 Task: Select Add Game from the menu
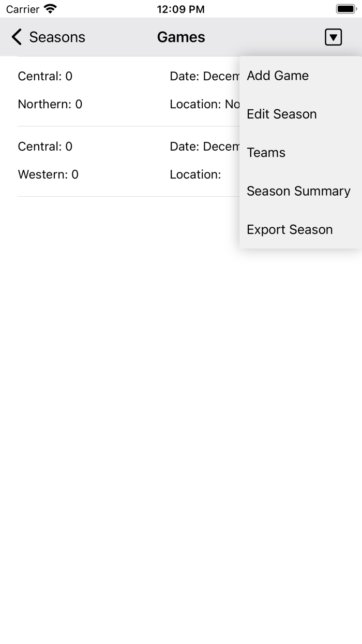[278, 76]
